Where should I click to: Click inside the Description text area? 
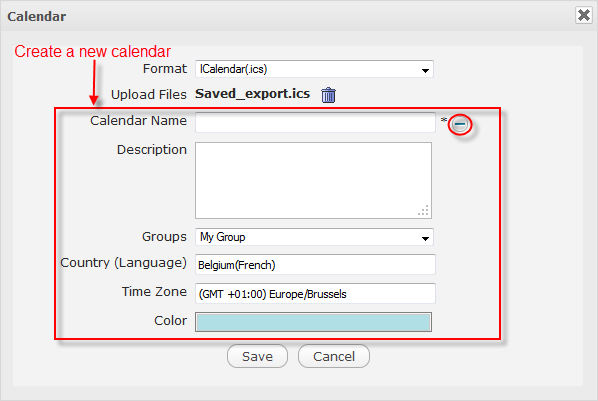point(313,180)
